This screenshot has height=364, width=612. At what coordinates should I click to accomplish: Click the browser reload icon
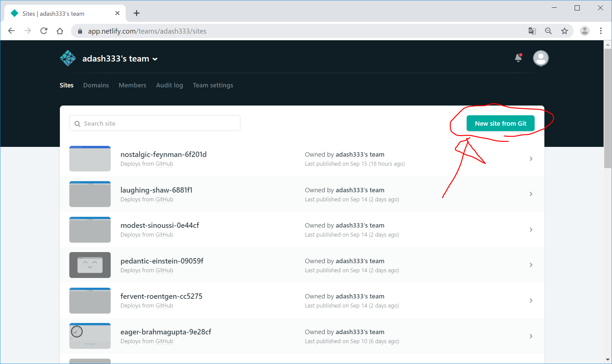(x=44, y=31)
